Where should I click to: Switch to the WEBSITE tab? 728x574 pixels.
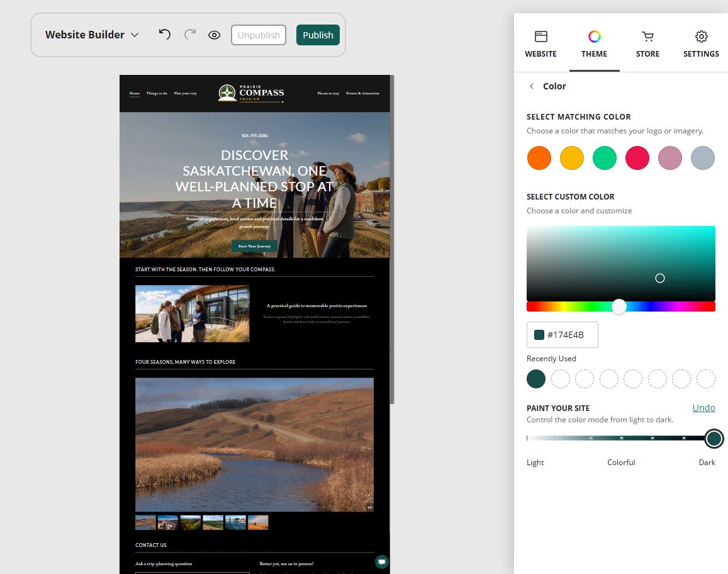[x=541, y=44]
